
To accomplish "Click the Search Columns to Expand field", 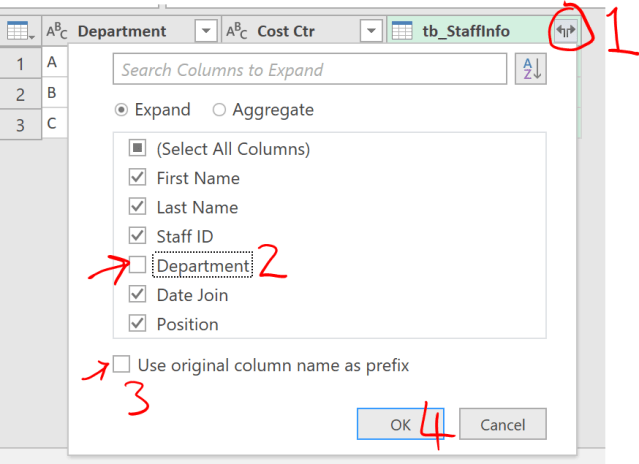I will click(310, 69).
